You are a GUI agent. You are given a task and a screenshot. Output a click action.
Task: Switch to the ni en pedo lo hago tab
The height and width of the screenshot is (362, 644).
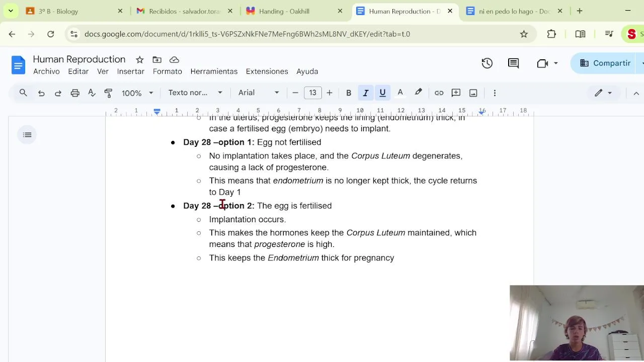514,11
